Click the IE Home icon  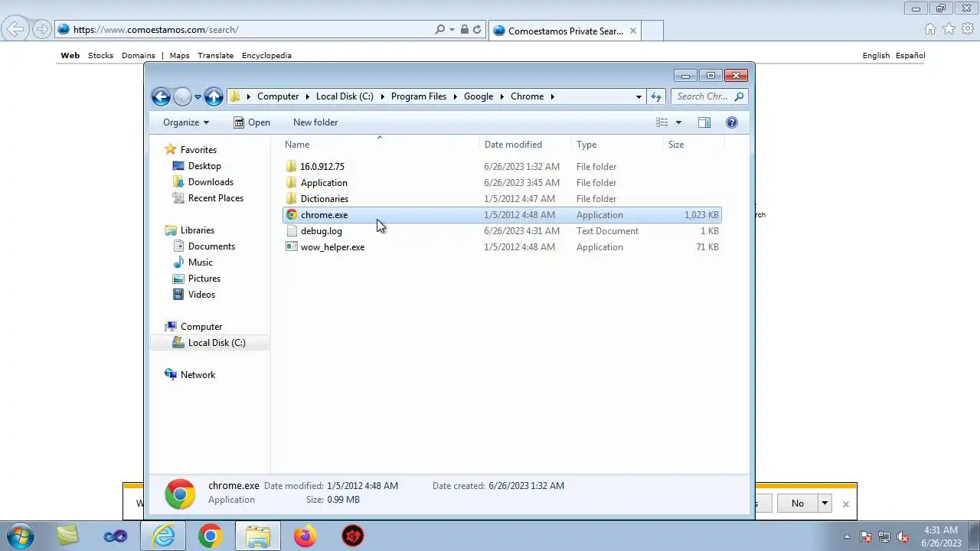[x=930, y=29]
